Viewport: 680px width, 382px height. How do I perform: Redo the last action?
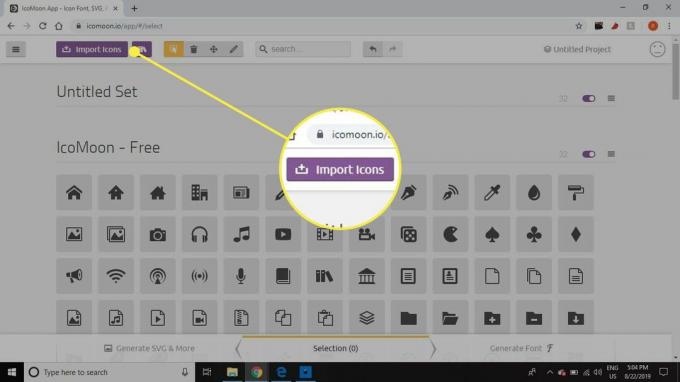click(392, 49)
